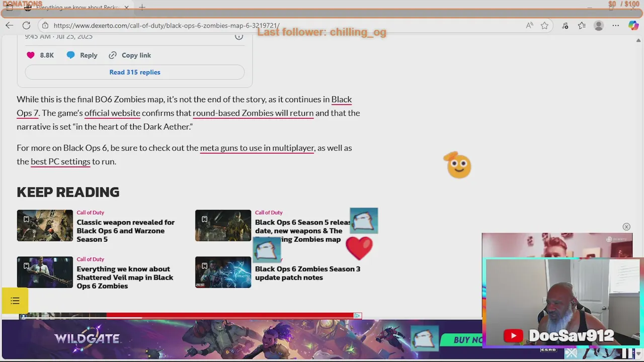Click the AdChoices icon above banner

pyautogui.click(x=357, y=316)
